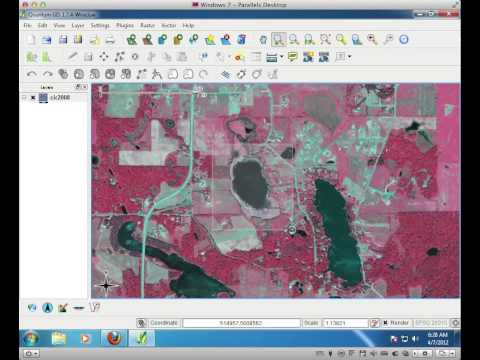
Task: Toggle the Render checkbox in status bar
Action: point(385,323)
